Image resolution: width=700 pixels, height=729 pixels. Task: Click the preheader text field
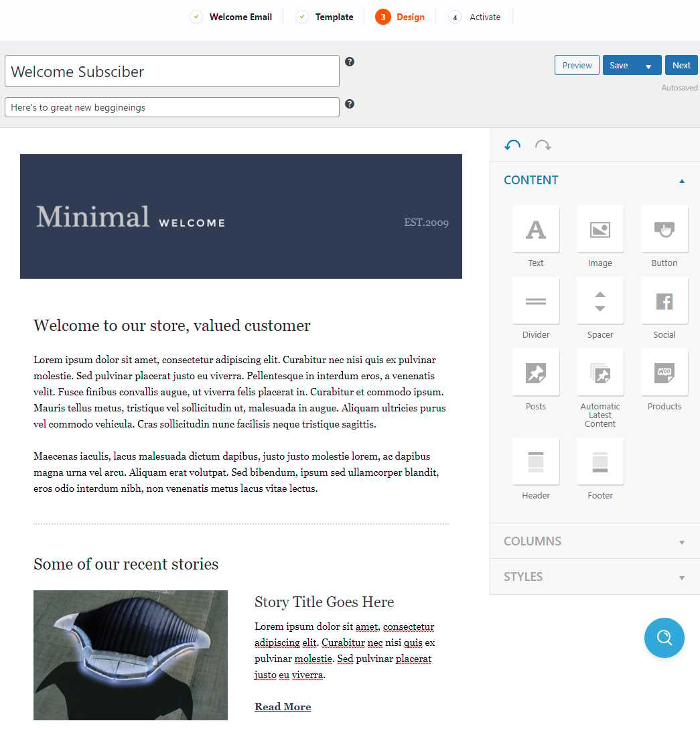[x=172, y=107]
